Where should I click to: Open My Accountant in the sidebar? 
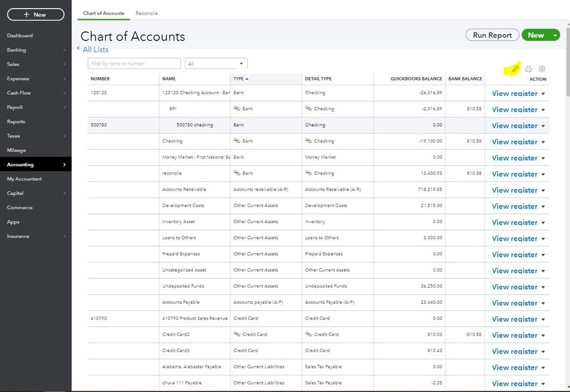point(25,179)
